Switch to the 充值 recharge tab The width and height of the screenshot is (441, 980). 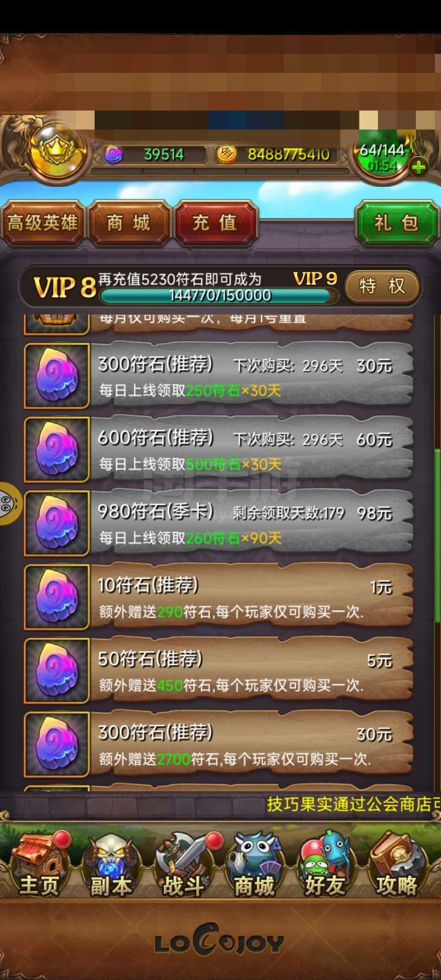(x=215, y=222)
